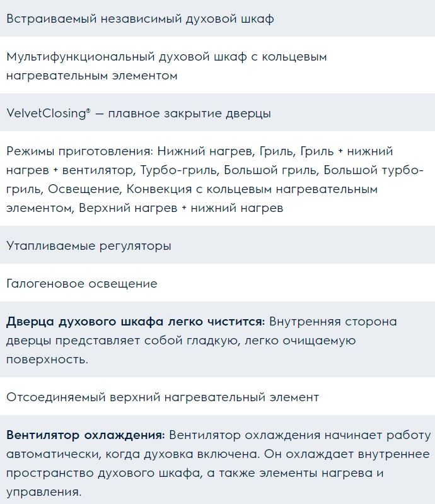Click bold heading 'Дверца духового шкафа легко чистится:'
The image size is (435, 504).
(135, 322)
